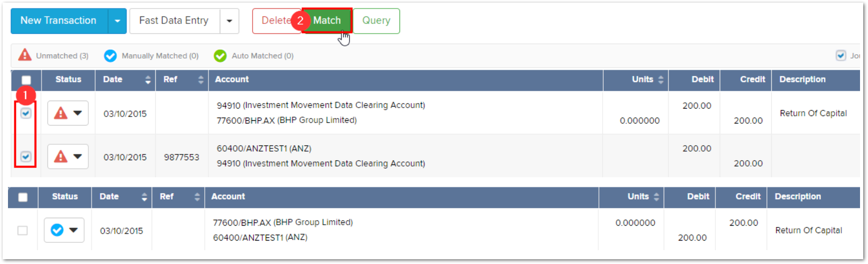Uncheck the row checkbox for ref 9877553
This screenshot has width=868, height=264.
click(26, 156)
